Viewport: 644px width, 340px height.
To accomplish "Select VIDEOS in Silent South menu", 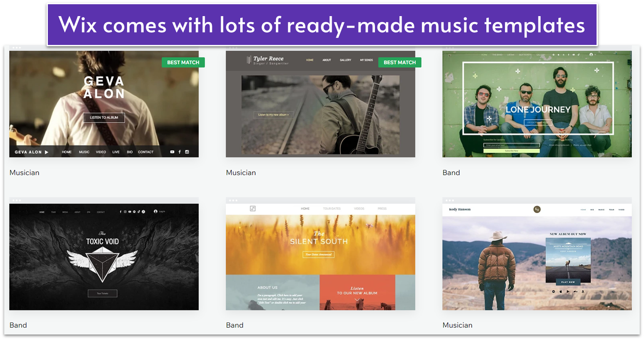I will (359, 209).
